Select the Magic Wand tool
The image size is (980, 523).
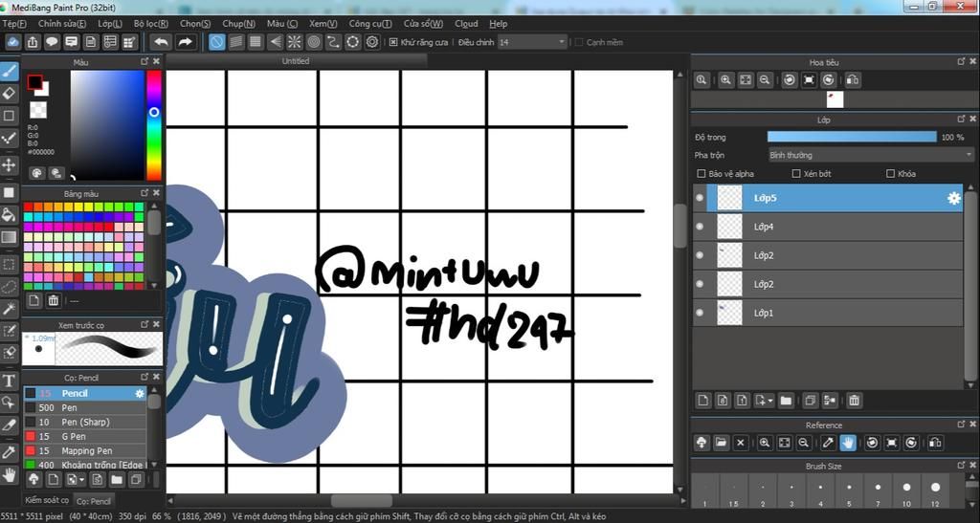(x=9, y=308)
